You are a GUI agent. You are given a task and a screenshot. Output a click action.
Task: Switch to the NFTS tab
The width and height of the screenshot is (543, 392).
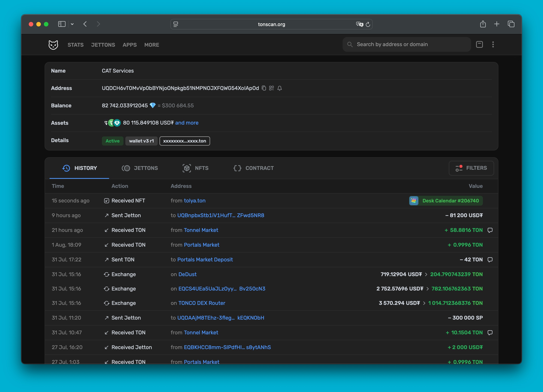(196, 168)
